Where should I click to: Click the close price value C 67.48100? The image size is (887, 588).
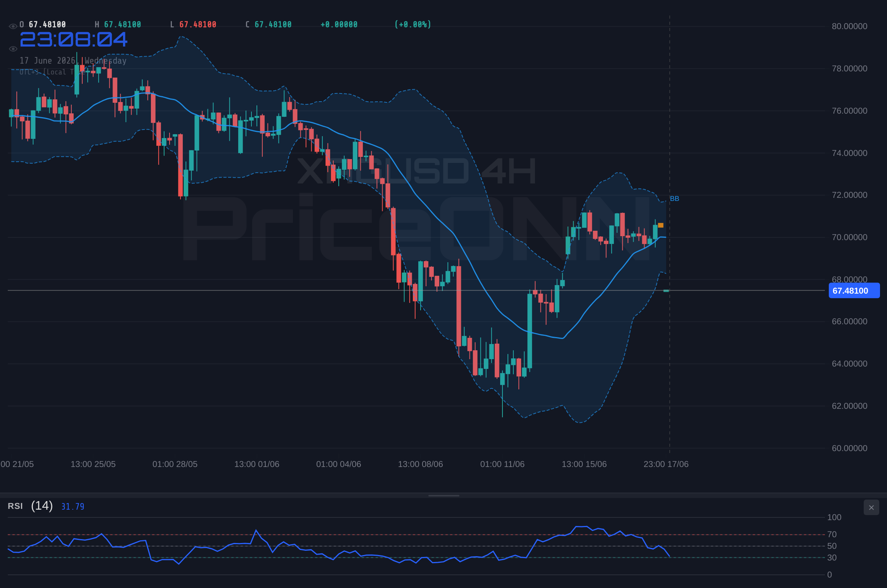269,24
